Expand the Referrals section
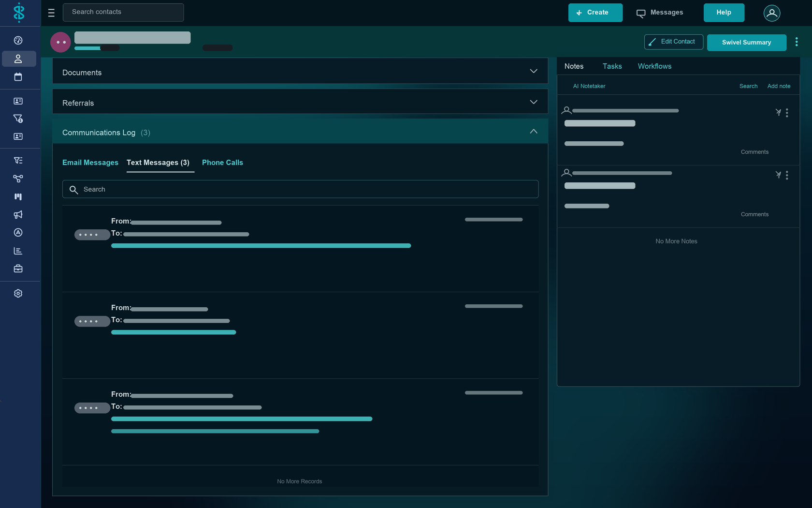Viewport: 812px width, 508px height. (x=300, y=102)
